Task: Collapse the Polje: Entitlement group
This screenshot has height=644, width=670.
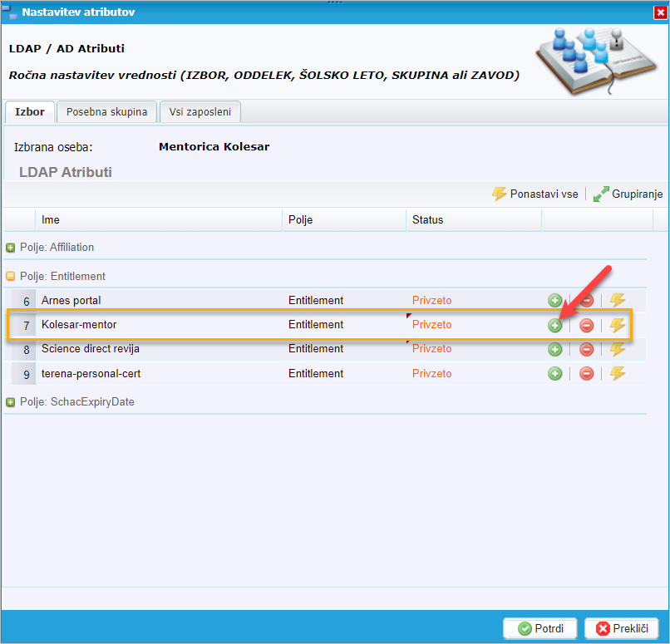Action: pyautogui.click(x=10, y=277)
